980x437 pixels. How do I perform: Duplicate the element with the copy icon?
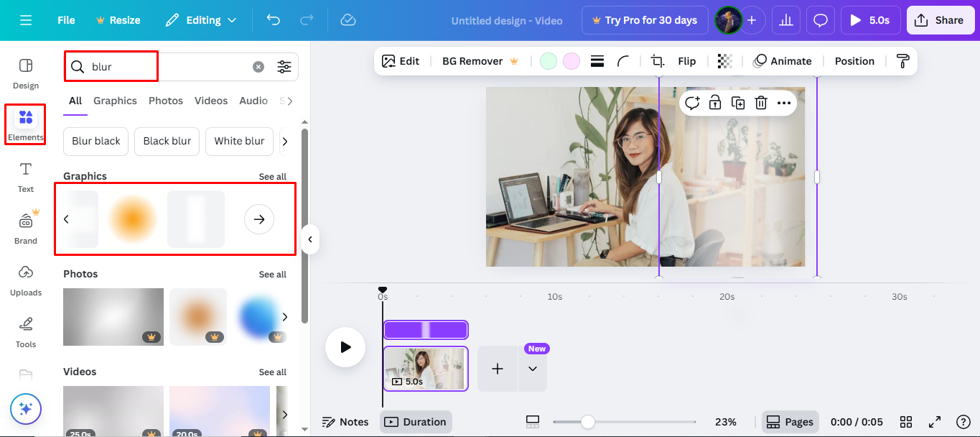click(738, 103)
